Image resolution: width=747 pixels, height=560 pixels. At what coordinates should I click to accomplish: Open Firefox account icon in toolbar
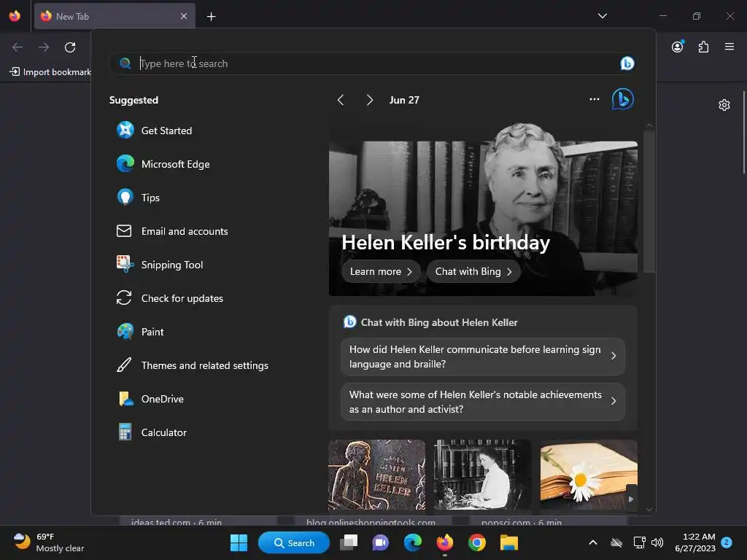click(x=678, y=47)
